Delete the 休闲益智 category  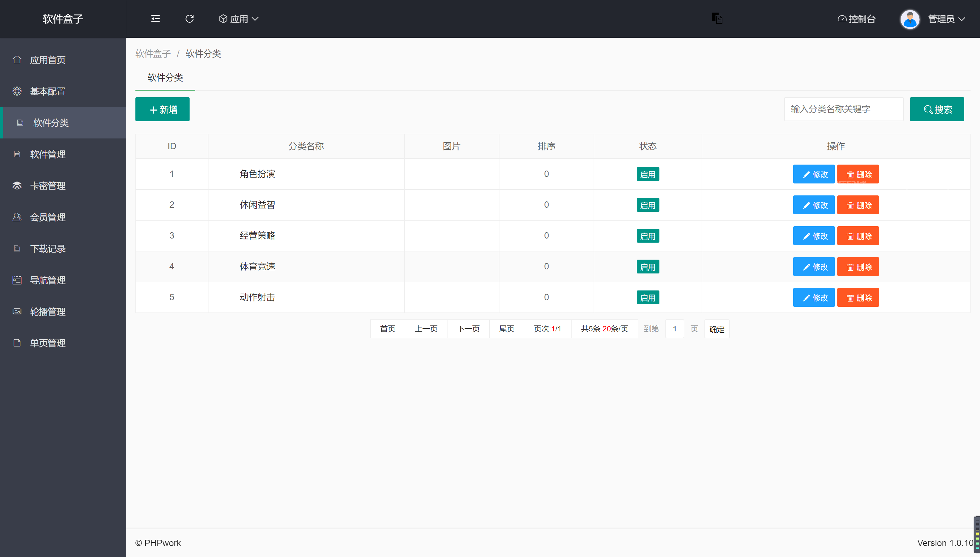(857, 205)
